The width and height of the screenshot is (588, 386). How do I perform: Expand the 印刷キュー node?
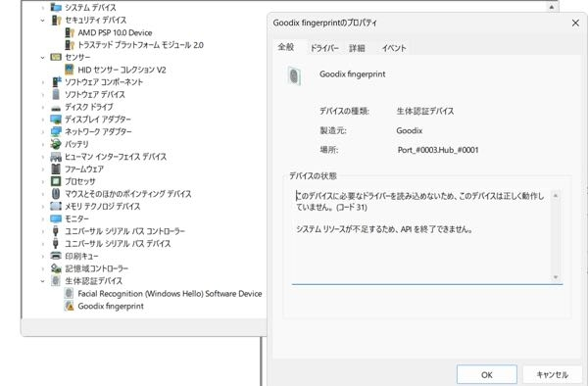tap(42, 256)
